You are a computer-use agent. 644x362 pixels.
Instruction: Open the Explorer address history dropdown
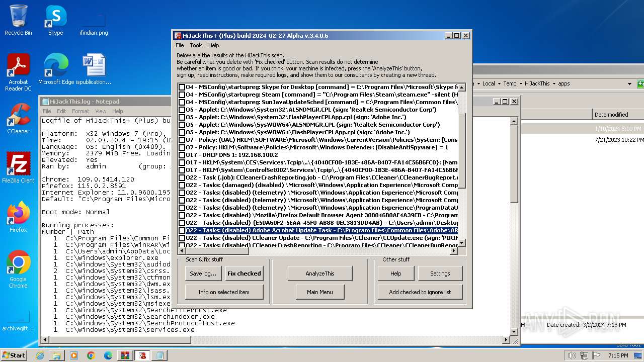pos(629,84)
